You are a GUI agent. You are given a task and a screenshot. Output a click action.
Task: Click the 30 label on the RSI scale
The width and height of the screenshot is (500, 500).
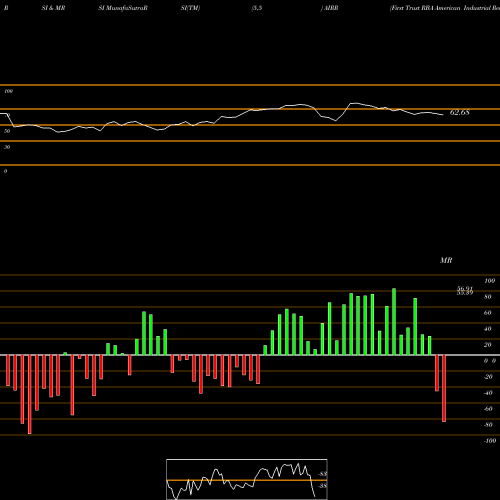point(7,147)
